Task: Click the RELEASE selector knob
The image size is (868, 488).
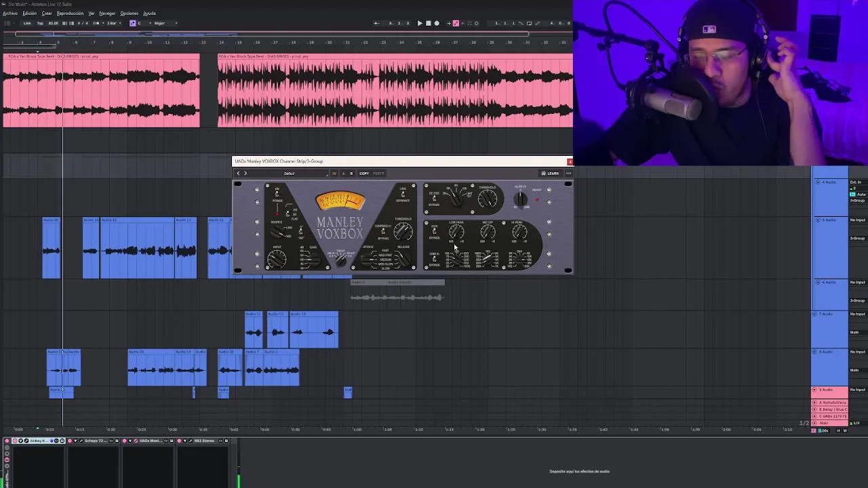Action: tap(403, 260)
